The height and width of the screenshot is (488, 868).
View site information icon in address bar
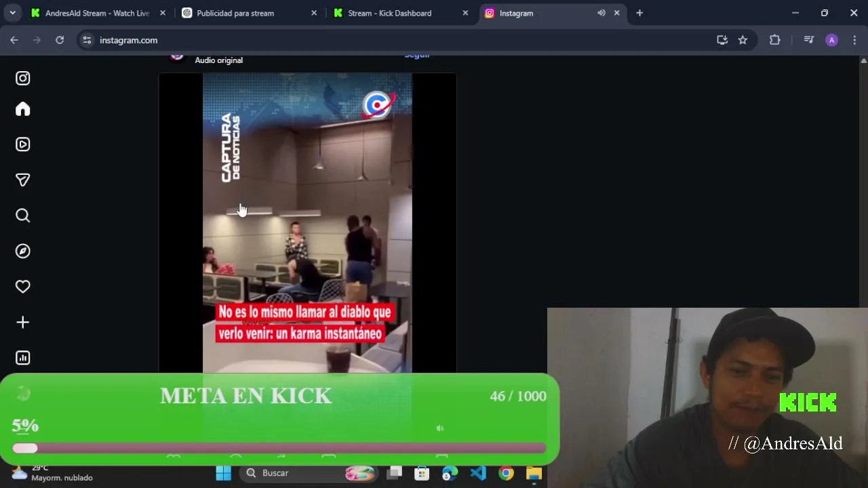(87, 40)
